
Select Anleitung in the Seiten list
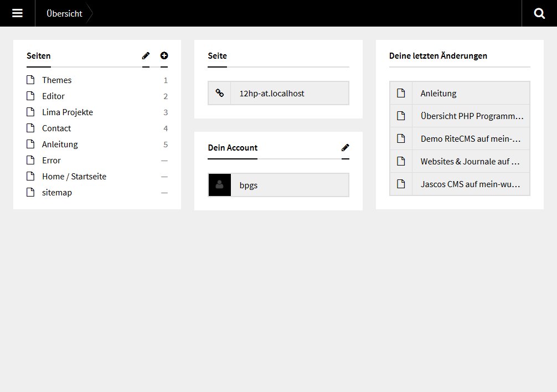click(60, 145)
